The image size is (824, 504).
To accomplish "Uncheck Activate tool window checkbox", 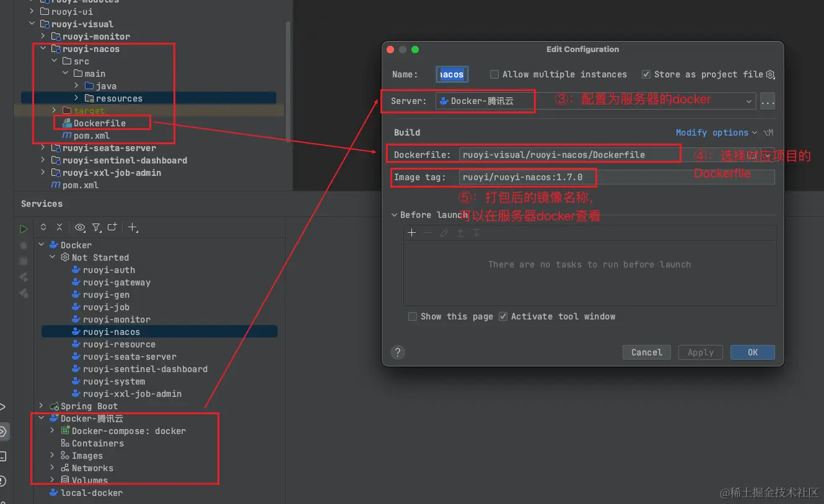I will 504,316.
